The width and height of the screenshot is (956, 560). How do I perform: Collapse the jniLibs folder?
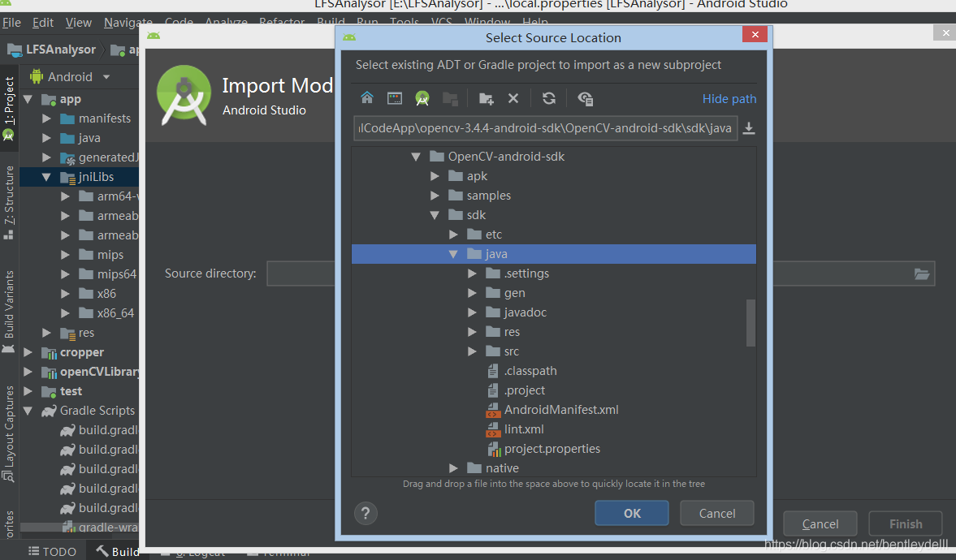click(47, 177)
